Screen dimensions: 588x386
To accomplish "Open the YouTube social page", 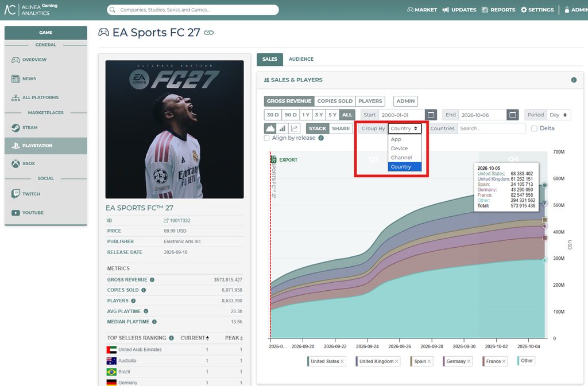I will [45, 212].
